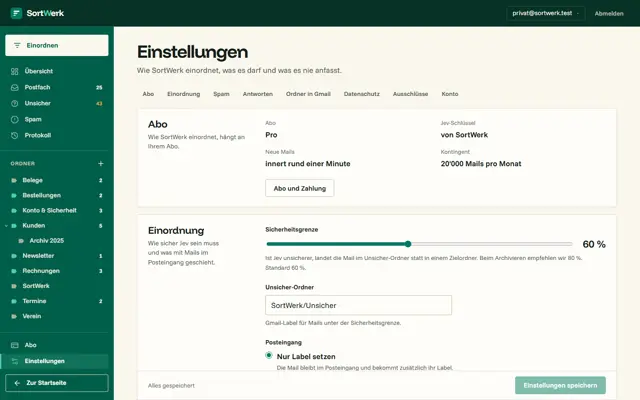
Task: Click the Verein folder label icon
Action: coord(14,316)
